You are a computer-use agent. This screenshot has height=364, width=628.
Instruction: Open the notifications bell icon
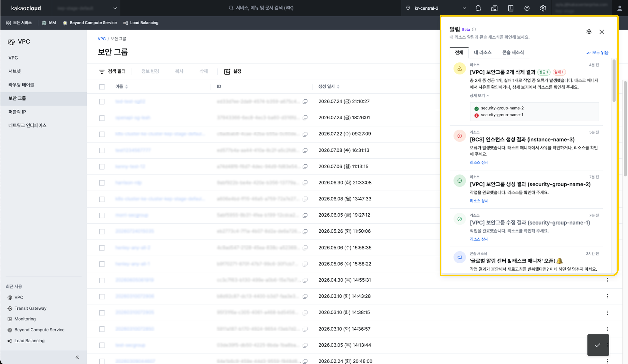[478, 8]
